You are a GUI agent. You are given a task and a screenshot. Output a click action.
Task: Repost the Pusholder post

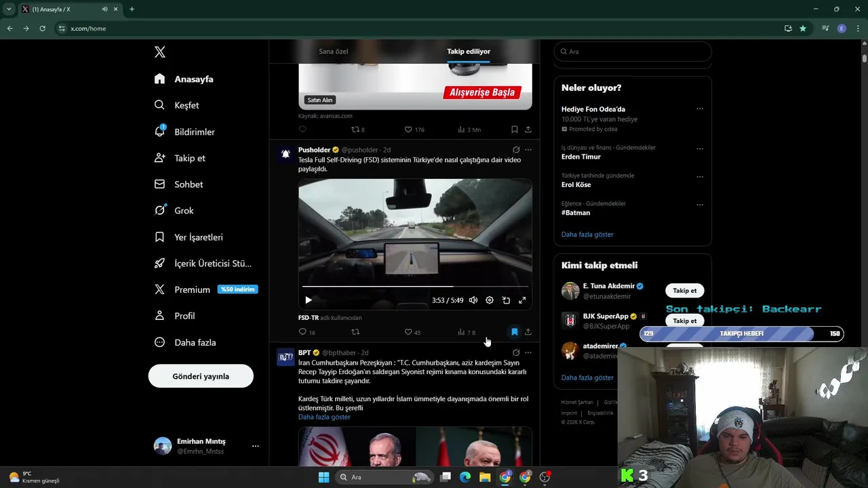355,332
